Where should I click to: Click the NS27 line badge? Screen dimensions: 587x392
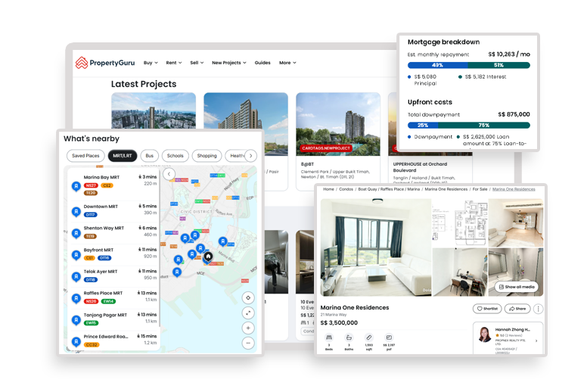click(91, 185)
